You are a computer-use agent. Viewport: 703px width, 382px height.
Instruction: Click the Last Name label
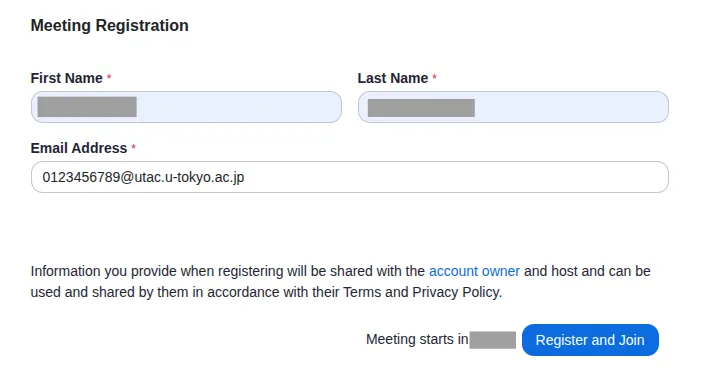tap(393, 78)
